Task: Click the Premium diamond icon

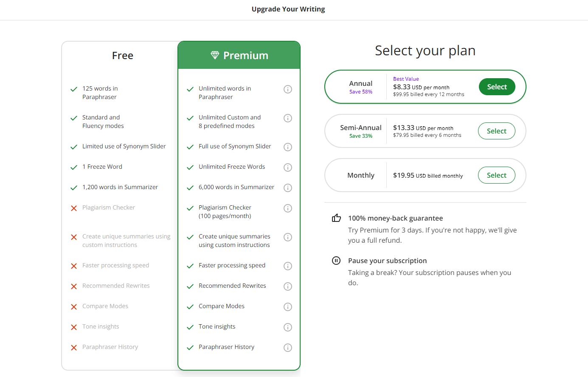Action: tap(215, 55)
